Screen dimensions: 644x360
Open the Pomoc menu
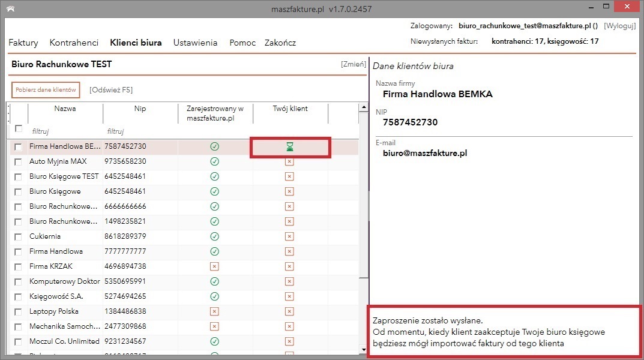242,43
